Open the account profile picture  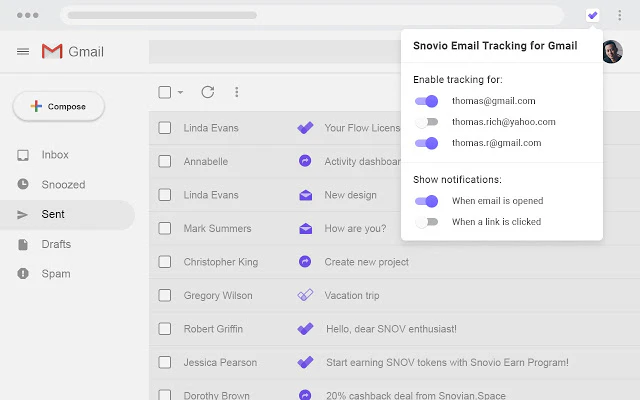(x=612, y=52)
